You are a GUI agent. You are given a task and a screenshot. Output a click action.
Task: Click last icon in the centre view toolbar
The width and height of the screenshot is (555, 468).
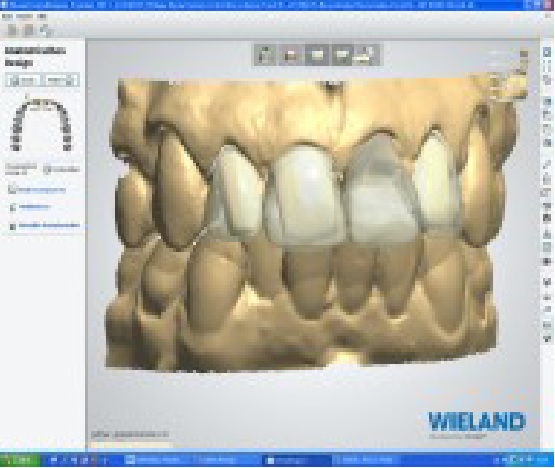[367, 55]
